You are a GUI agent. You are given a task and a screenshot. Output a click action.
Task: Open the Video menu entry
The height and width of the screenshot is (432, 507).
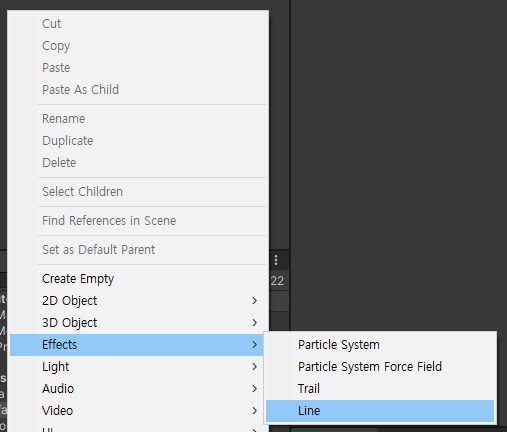[138, 411]
